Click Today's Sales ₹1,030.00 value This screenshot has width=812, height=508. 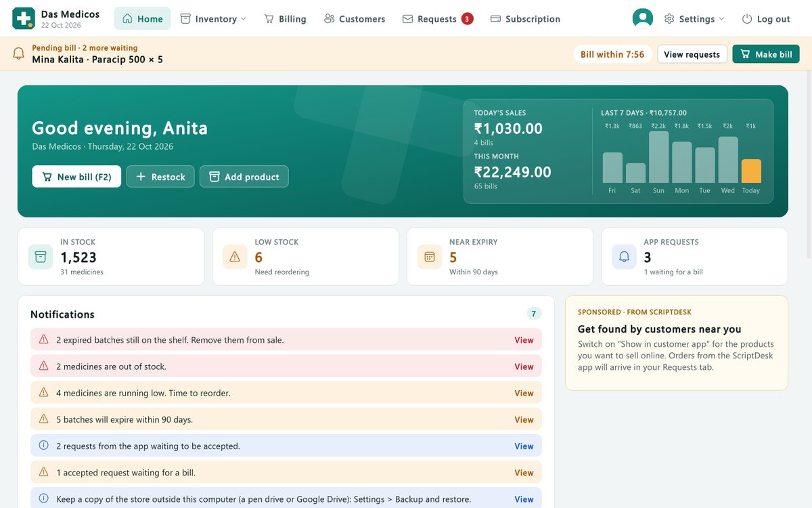(508, 129)
